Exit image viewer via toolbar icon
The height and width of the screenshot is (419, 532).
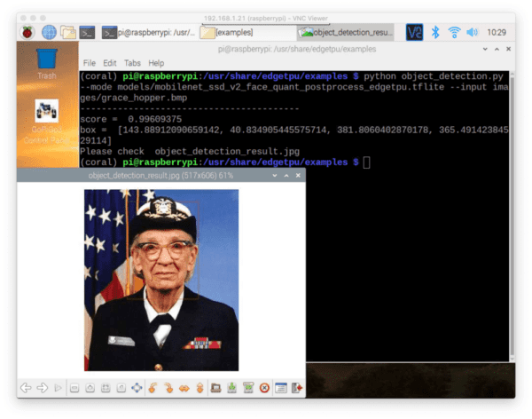pos(296,388)
